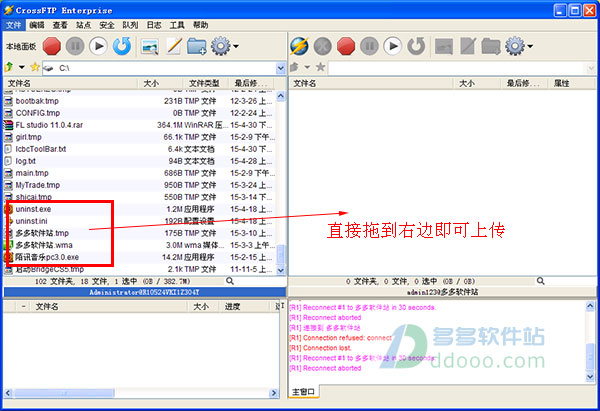Click the red stop icon in remote toolbar
Image resolution: width=600 pixels, height=411 pixels.
coord(346,46)
